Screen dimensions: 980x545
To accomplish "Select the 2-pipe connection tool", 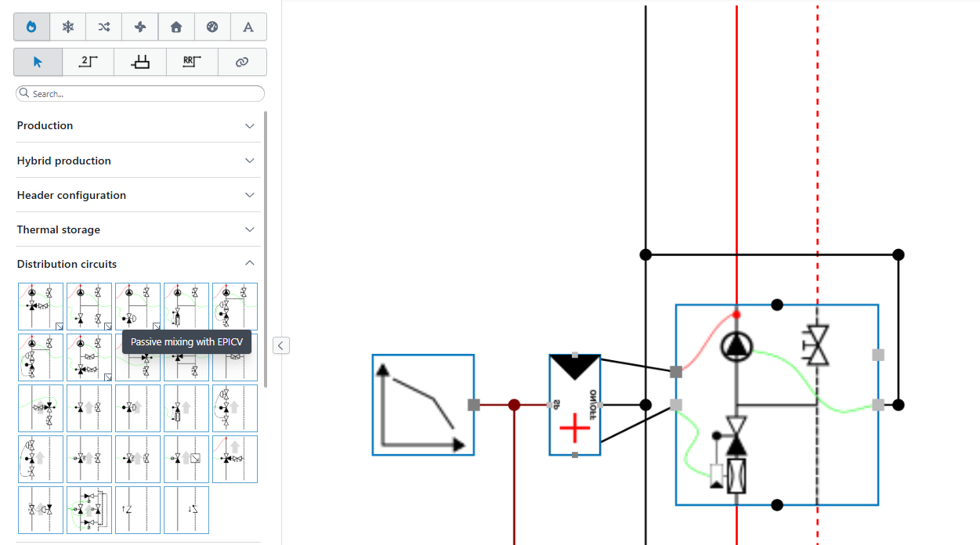I will (89, 62).
